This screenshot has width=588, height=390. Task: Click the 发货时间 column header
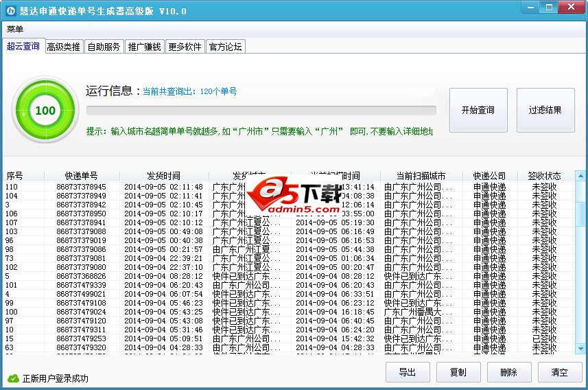coord(163,176)
